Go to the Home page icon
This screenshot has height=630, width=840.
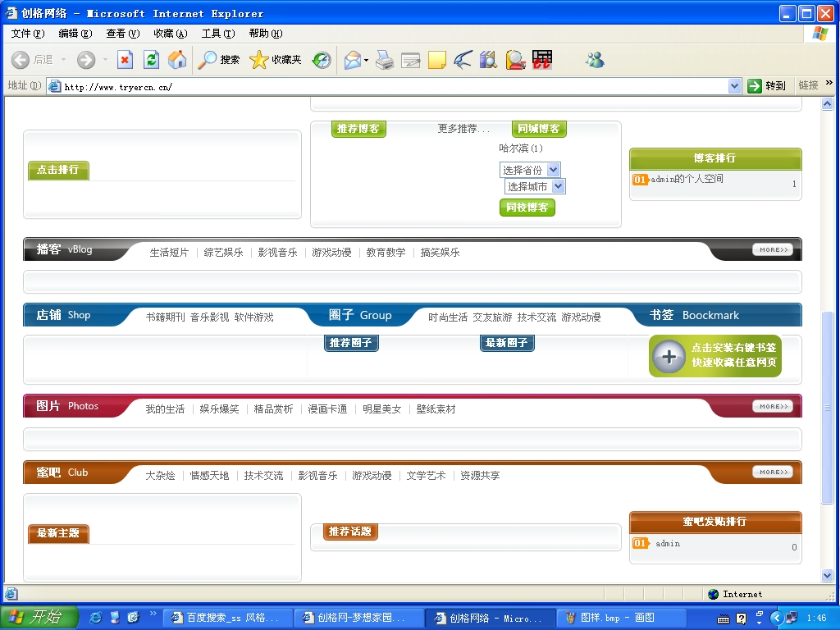tap(177, 59)
